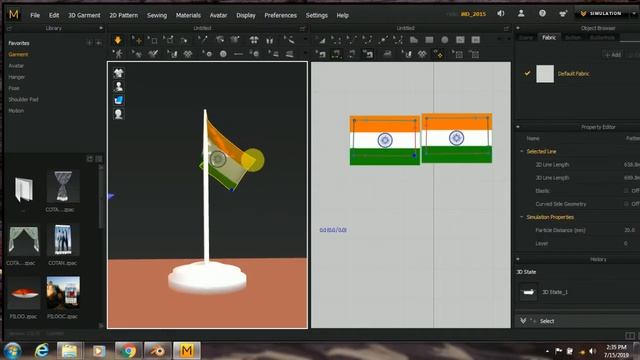Open Internet Explorer from the taskbar
Viewport: 640px width, 360px height.
coord(41,351)
